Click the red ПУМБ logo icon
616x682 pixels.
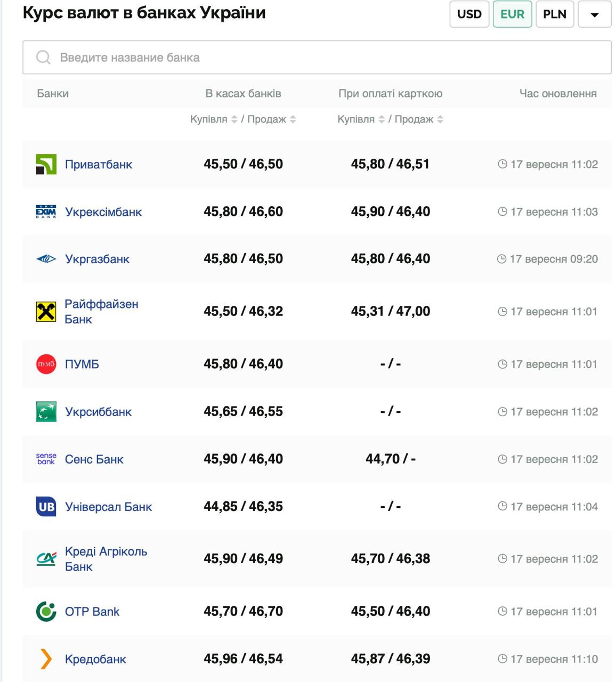(x=46, y=364)
